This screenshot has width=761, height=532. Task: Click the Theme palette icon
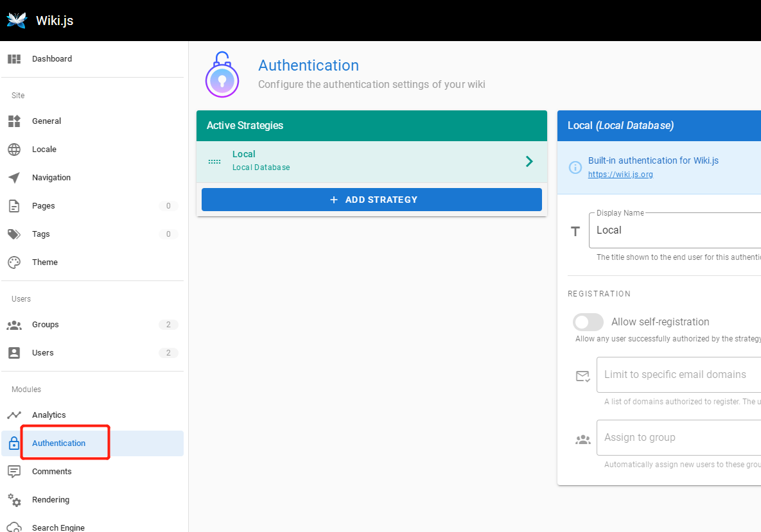click(x=14, y=262)
